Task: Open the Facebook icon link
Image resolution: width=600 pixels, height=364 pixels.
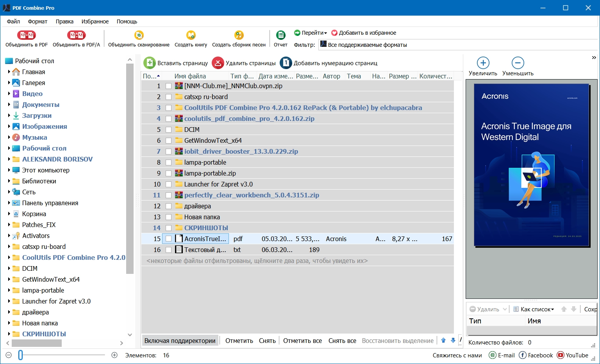Action: click(x=522, y=355)
